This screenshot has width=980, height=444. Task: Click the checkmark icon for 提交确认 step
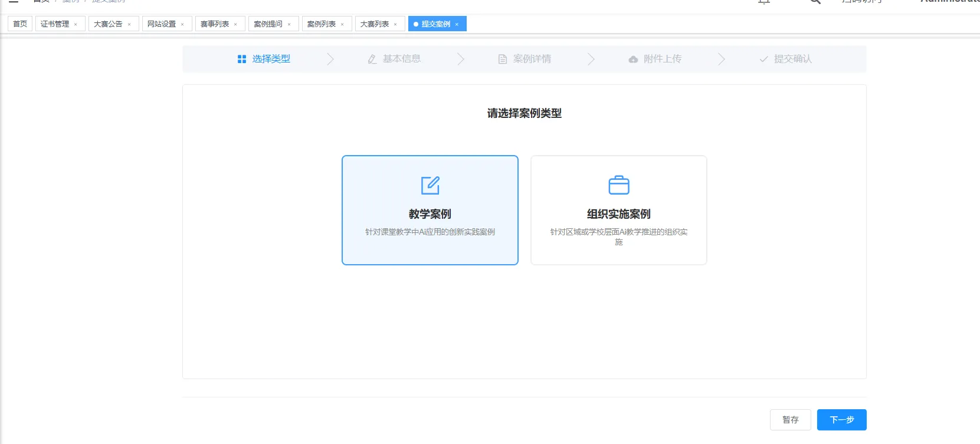point(763,59)
